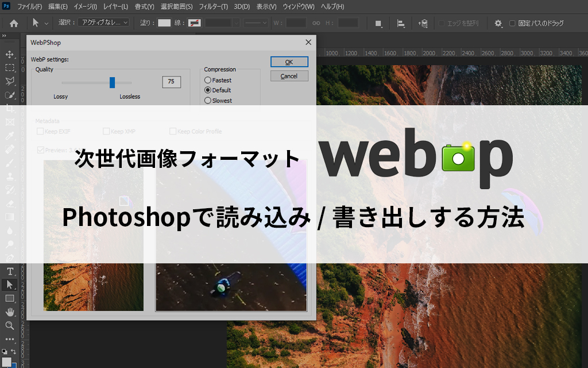Screen dimensions: 588x368
Task: Select the Blur droplet tool
Action: tap(10, 231)
